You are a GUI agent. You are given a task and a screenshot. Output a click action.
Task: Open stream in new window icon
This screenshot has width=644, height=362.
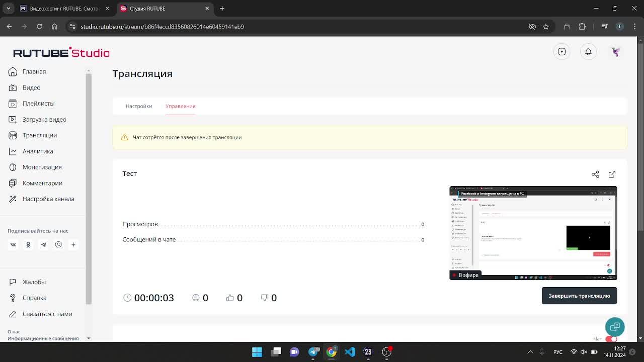tap(612, 174)
